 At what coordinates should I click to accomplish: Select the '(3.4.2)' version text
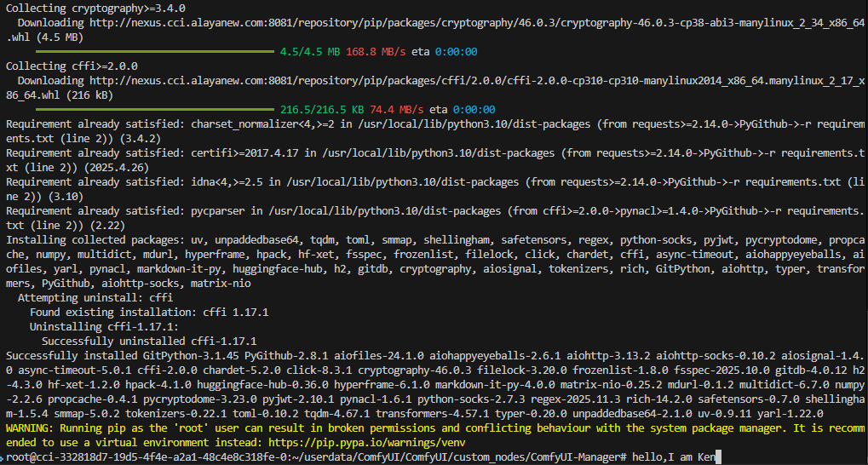[x=140, y=138]
